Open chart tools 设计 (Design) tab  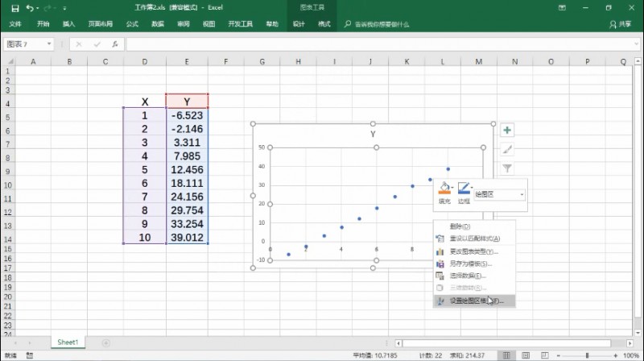299,24
